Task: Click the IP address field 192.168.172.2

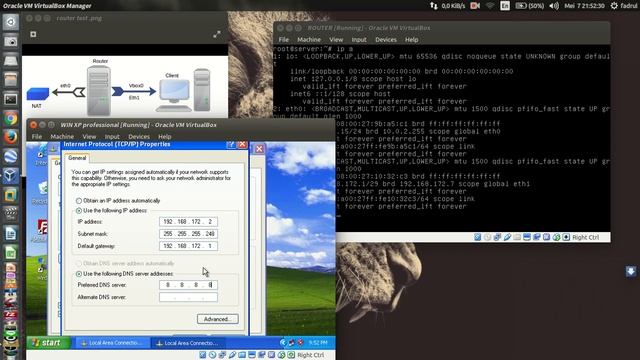Action: (x=188, y=222)
